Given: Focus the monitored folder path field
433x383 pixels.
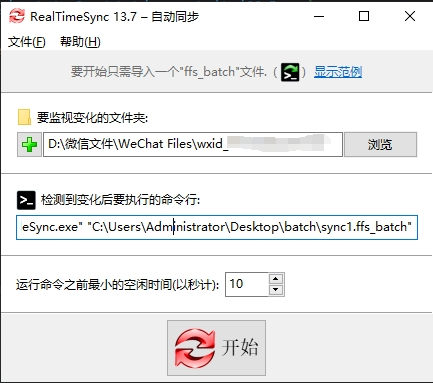Looking at the screenshot, I should pyautogui.click(x=193, y=144).
